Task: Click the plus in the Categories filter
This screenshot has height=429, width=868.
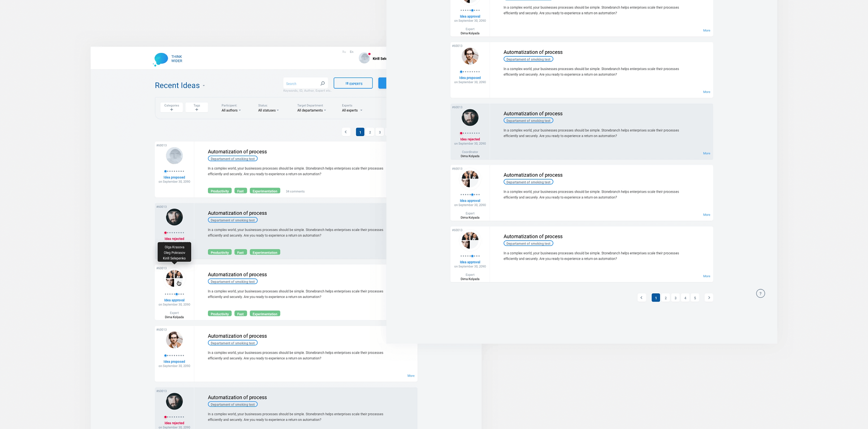Action: click(x=172, y=110)
